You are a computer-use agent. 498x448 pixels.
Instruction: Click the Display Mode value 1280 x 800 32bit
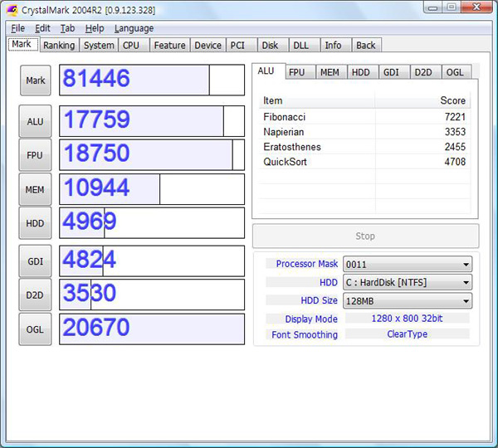coord(408,318)
